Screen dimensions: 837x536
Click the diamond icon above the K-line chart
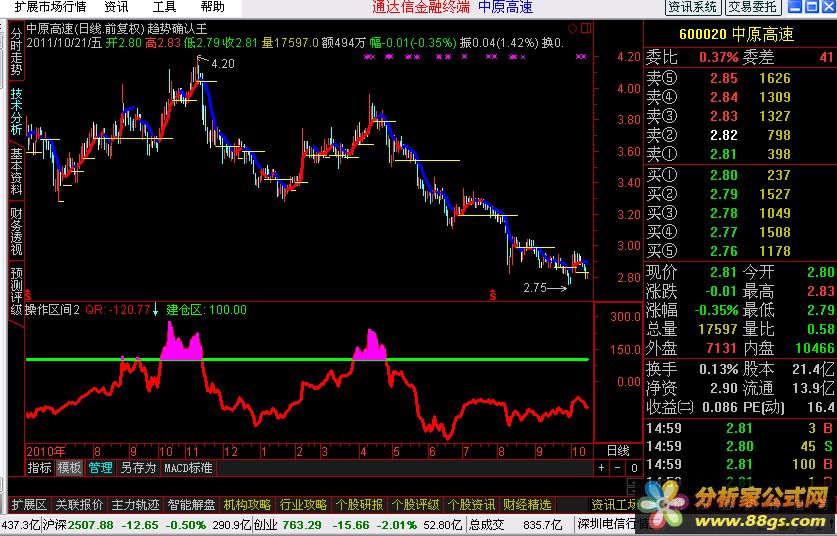coord(573,28)
